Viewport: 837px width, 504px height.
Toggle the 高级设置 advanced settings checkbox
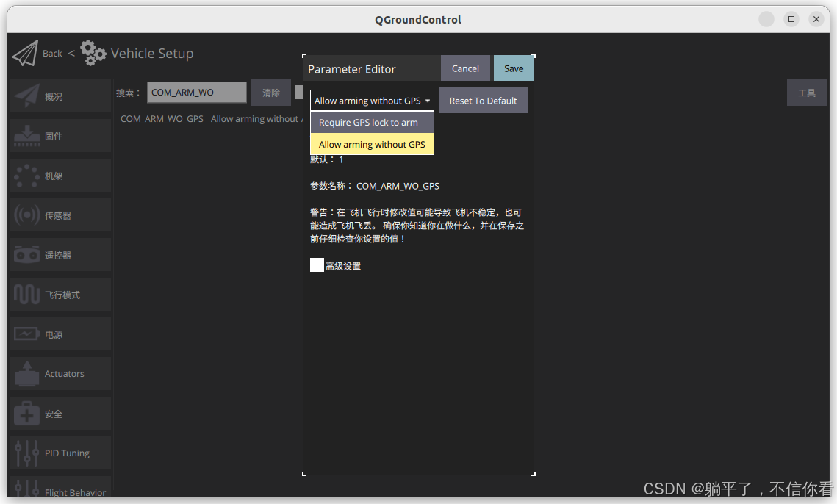tap(317, 264)
